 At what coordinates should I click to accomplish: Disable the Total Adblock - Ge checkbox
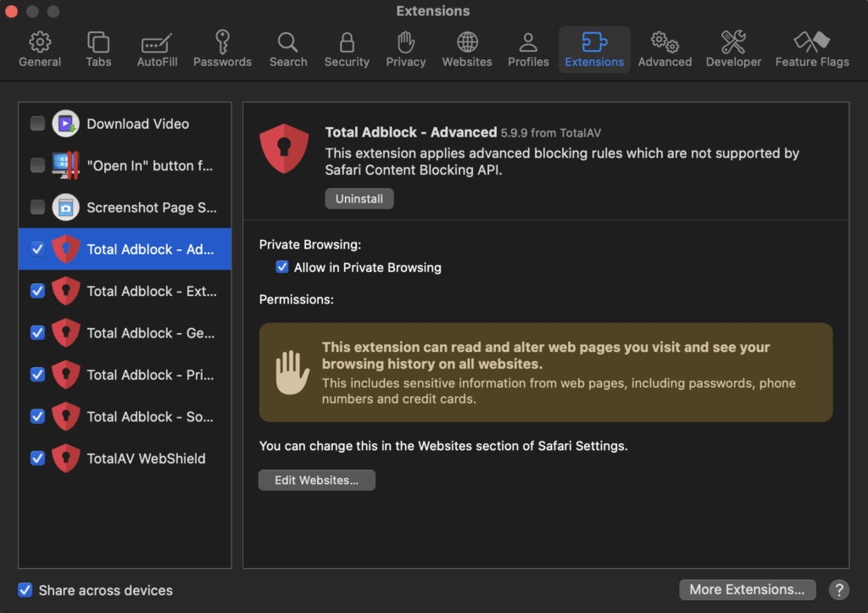click(37, 332)
